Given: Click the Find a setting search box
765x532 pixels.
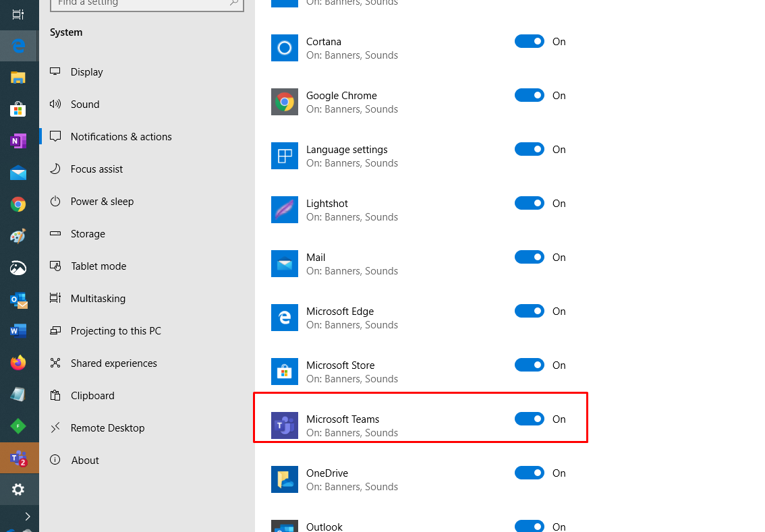Looking at the screenshot, I should [147, 4].
